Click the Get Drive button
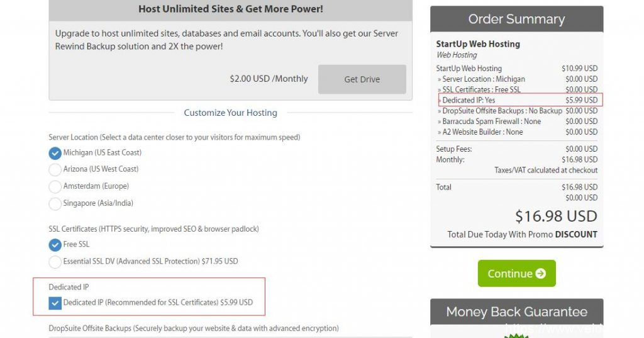 tap(362, 79)
